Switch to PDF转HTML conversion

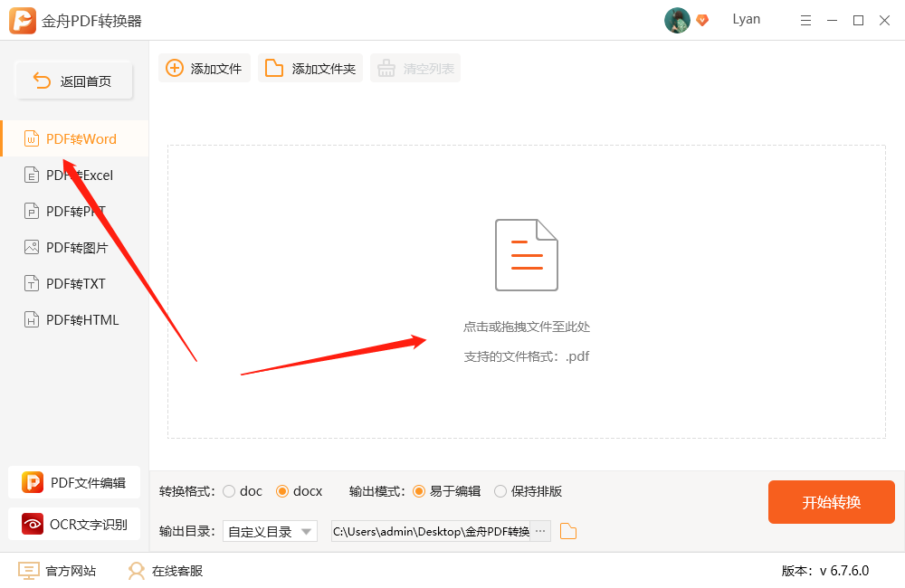tap(74, 319)
